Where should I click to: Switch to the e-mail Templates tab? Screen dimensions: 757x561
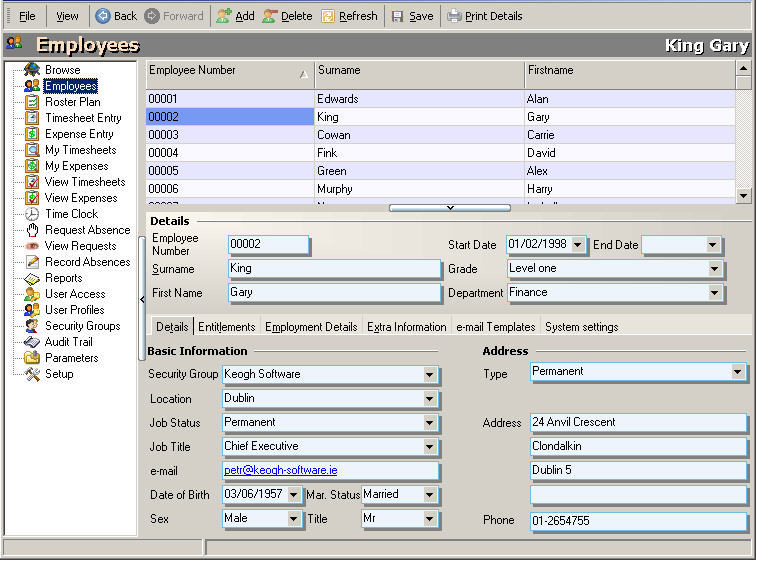click(496, 327)
